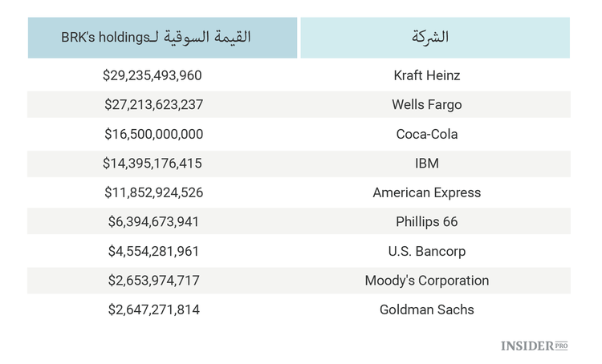The image size is (602, 364).
Task: Click the الشركة column header
Action: [x=429, y=38]
